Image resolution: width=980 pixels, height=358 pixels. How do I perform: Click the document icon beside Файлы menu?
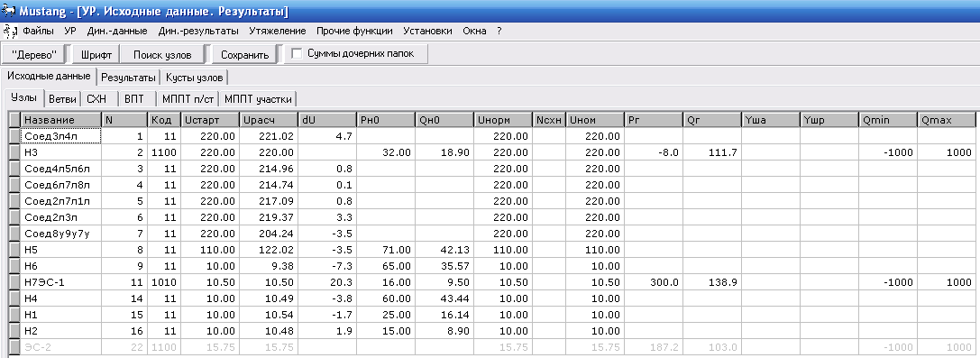pos(10,32)
